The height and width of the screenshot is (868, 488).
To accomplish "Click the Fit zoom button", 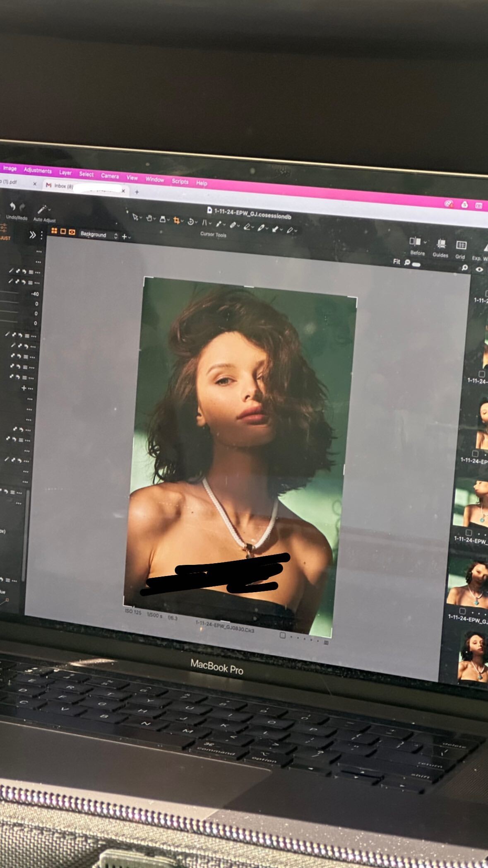I will coord(397,262).
